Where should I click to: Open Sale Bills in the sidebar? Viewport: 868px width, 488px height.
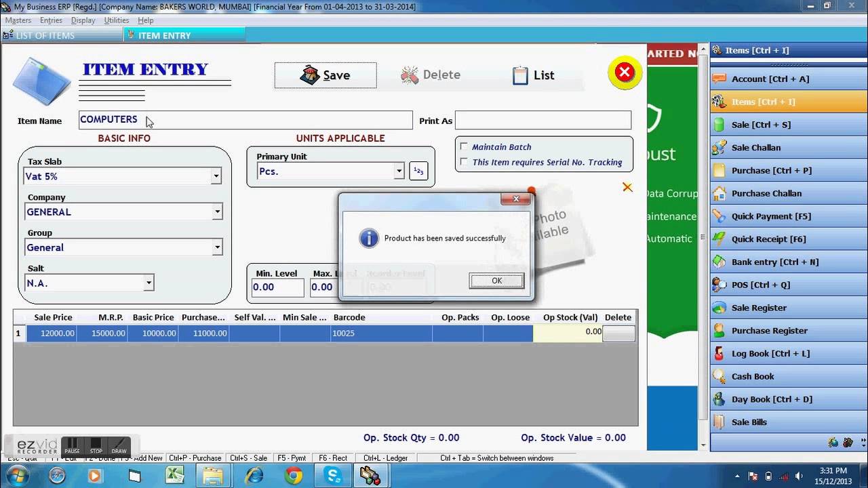[789, 422]
